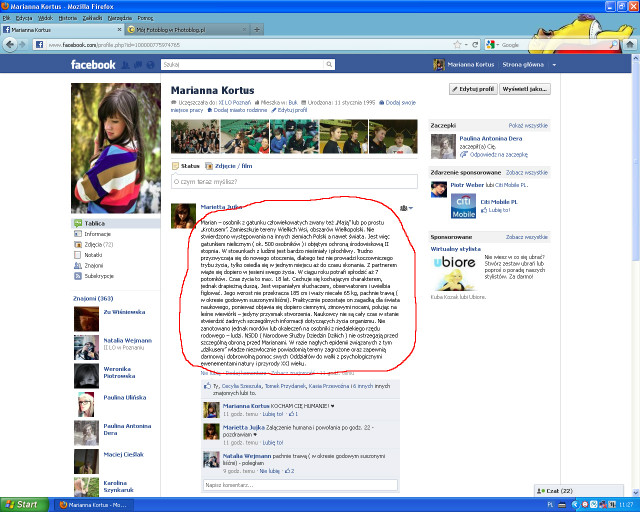The height and width of the screenshot is (512, 640).
Task: Open the Widok menu
Action: tap(45, 18)
